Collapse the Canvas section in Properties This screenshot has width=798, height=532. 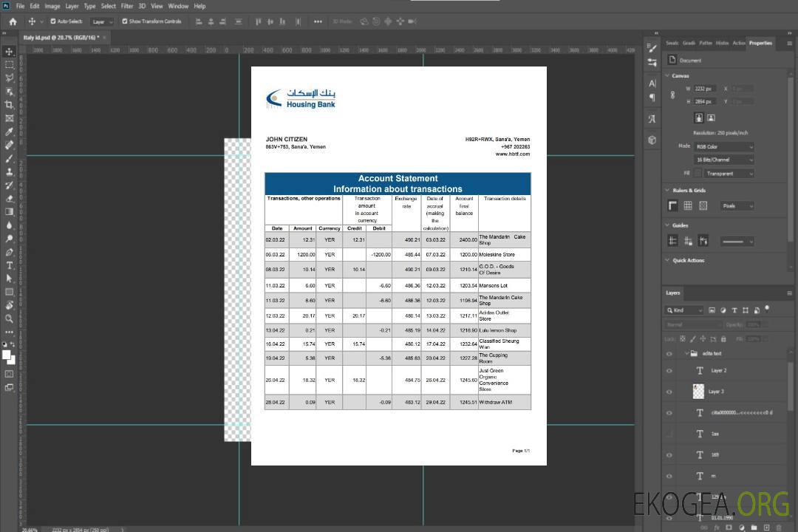tap(668, 75)
